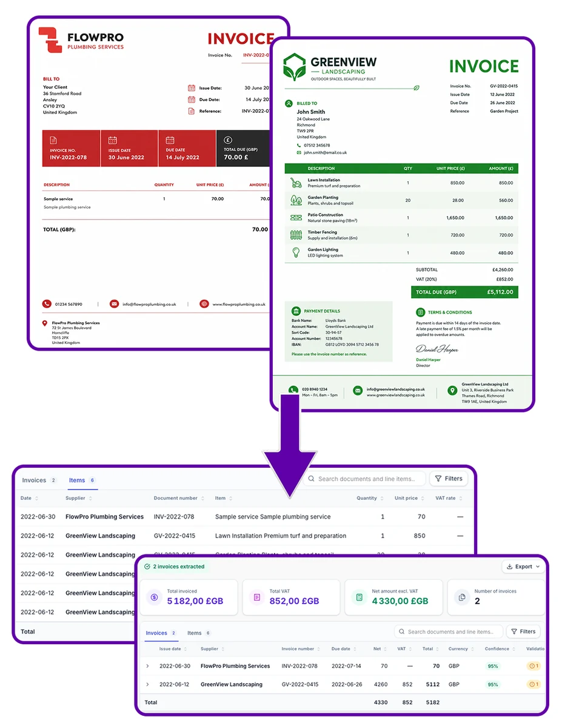Switch to Items tab in front summary panel

(x=199, y=633)
